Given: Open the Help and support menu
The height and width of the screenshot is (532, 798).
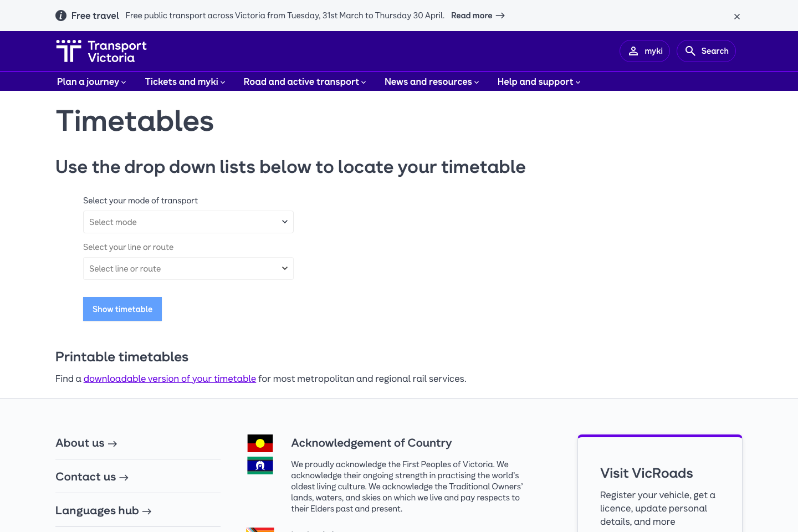Looking at the screenshot, I should click(539, 82).
